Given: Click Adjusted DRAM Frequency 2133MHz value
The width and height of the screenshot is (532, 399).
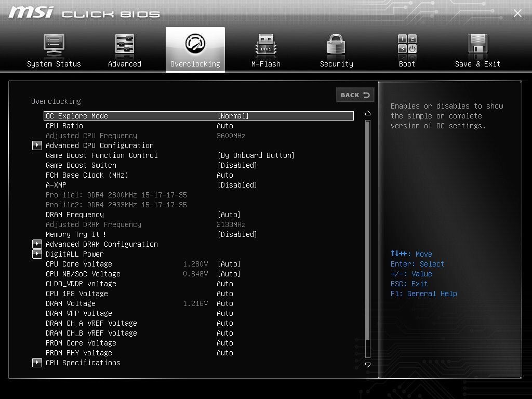Looking at the screenshot, I should point(231,224).
